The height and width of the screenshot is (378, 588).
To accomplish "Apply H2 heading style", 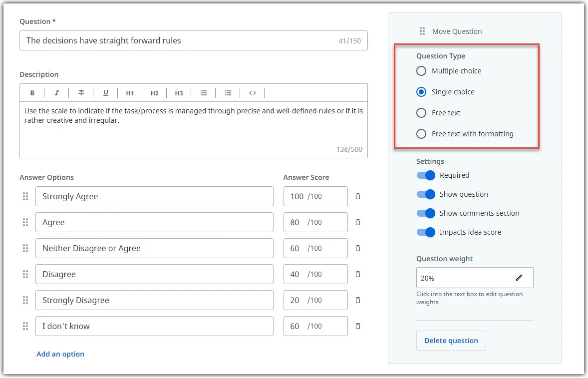I will click(x=155, y=93).
